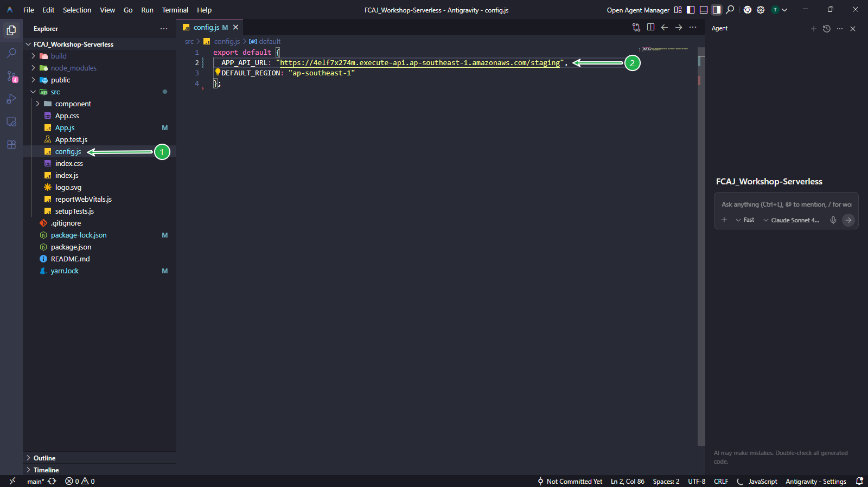This screenshot has height=487, width=868.
Task: Toggle the bottom panel visibility
Action: tap(704, 10)
